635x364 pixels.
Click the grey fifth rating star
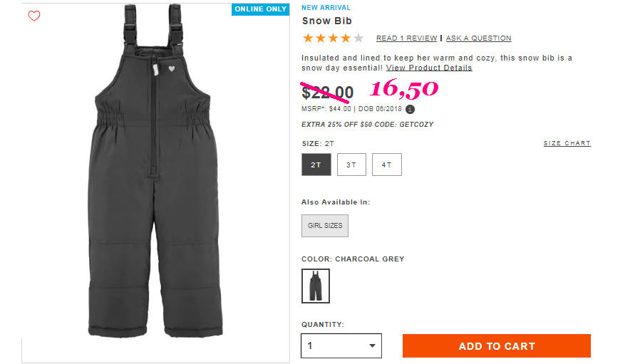358,38
